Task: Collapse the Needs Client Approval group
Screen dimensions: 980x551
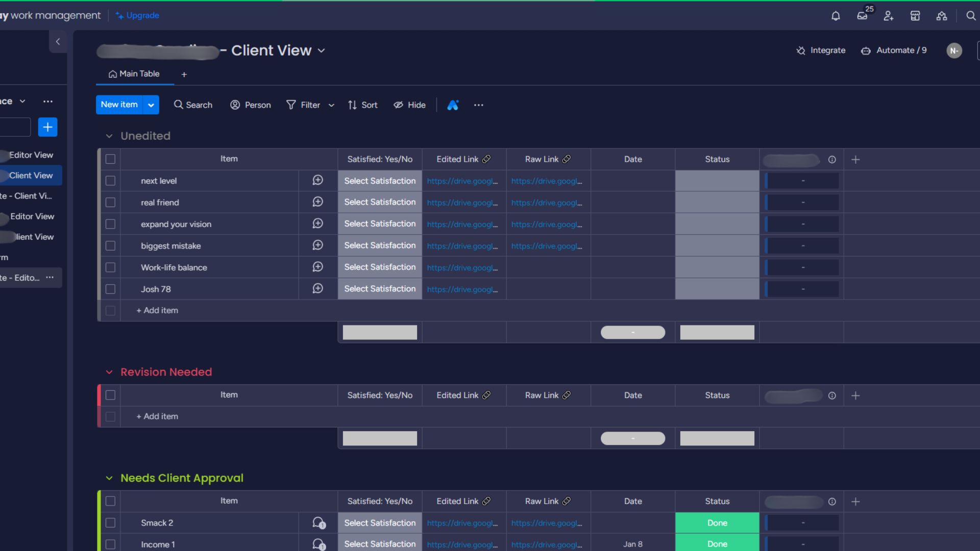Action: coord(109,479)
